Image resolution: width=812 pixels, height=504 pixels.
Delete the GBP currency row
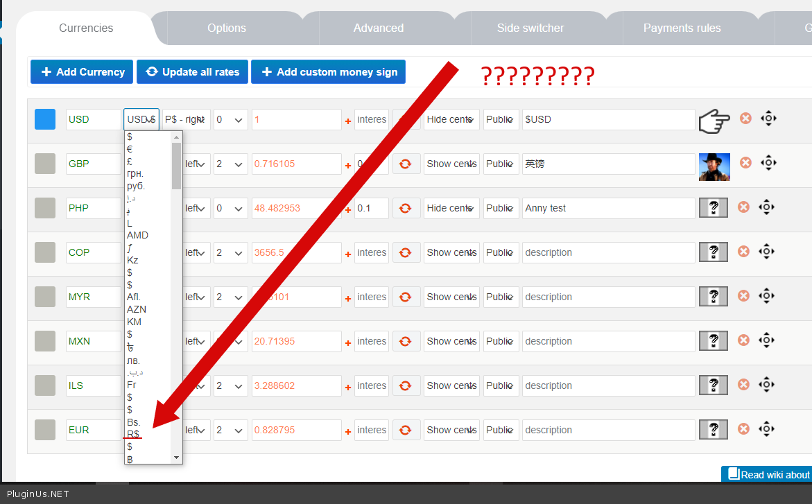[x=745, y=163]
